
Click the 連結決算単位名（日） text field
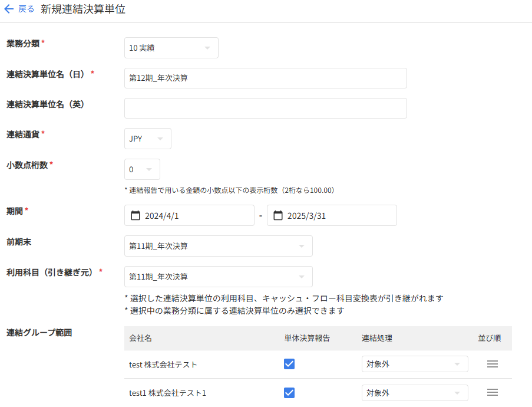[x=265, y=78]
